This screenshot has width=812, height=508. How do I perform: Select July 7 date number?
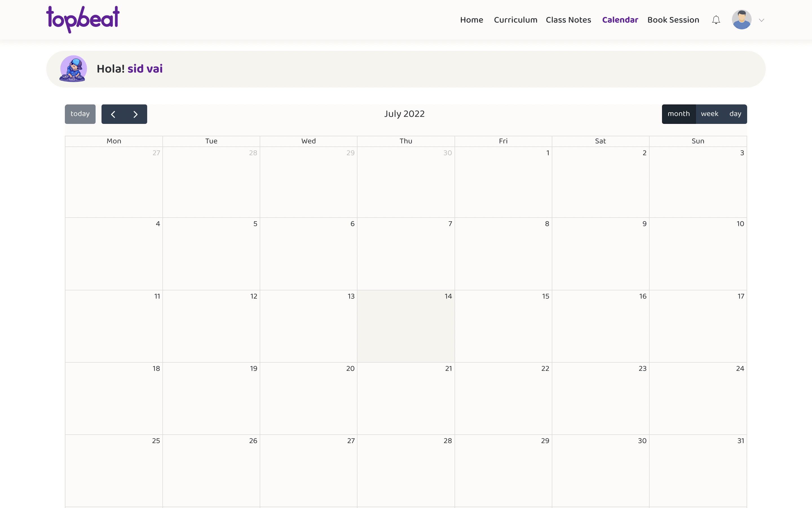[x=450, y=224]
